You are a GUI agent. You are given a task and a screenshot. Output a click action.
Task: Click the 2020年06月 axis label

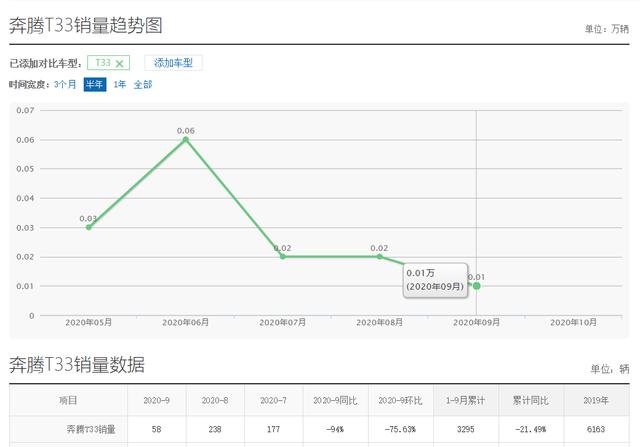[185, 322]
